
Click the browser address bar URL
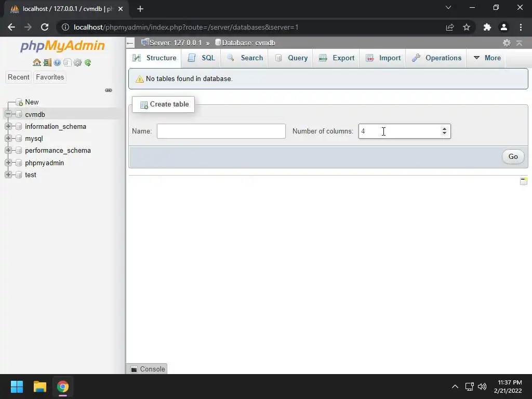(186, 27)
